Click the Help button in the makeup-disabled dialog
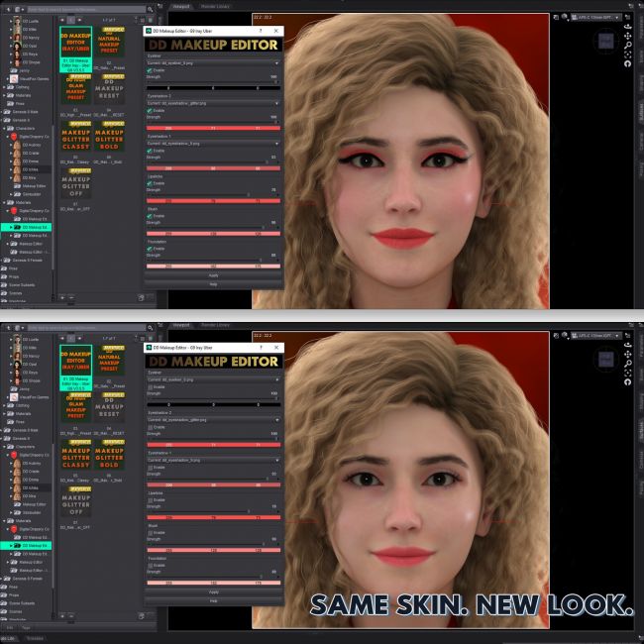This screenshot has width=644, height=644. point(213,600)
